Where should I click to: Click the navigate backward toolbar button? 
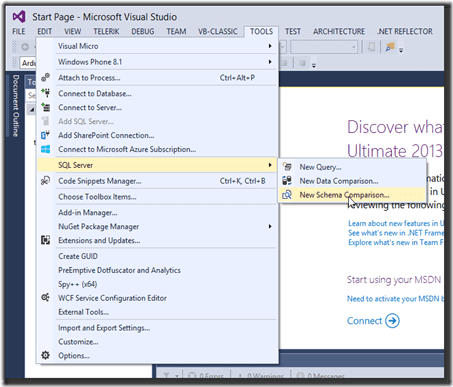tap(25, 47)
